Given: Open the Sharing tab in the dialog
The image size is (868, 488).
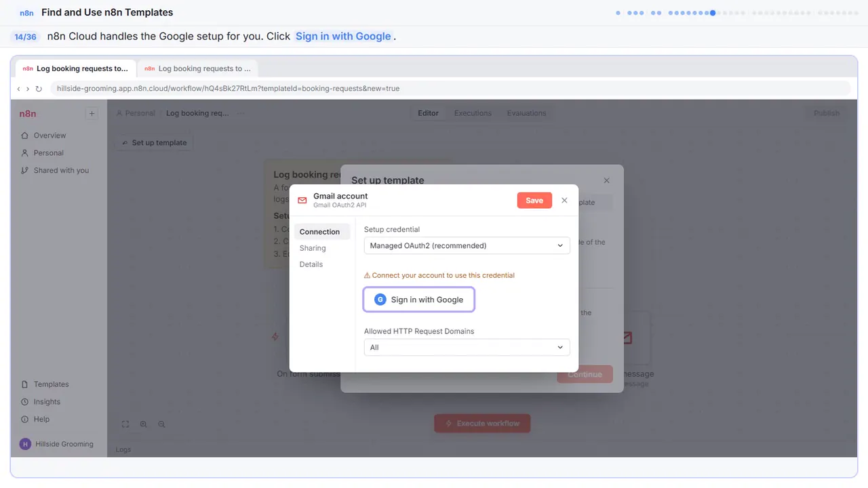Looking at the screenshot, I should point(313,248).
